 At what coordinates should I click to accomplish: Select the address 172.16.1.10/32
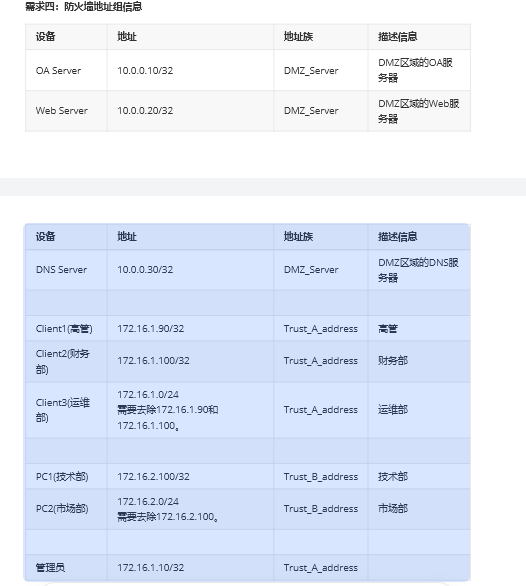click(151, 568)
